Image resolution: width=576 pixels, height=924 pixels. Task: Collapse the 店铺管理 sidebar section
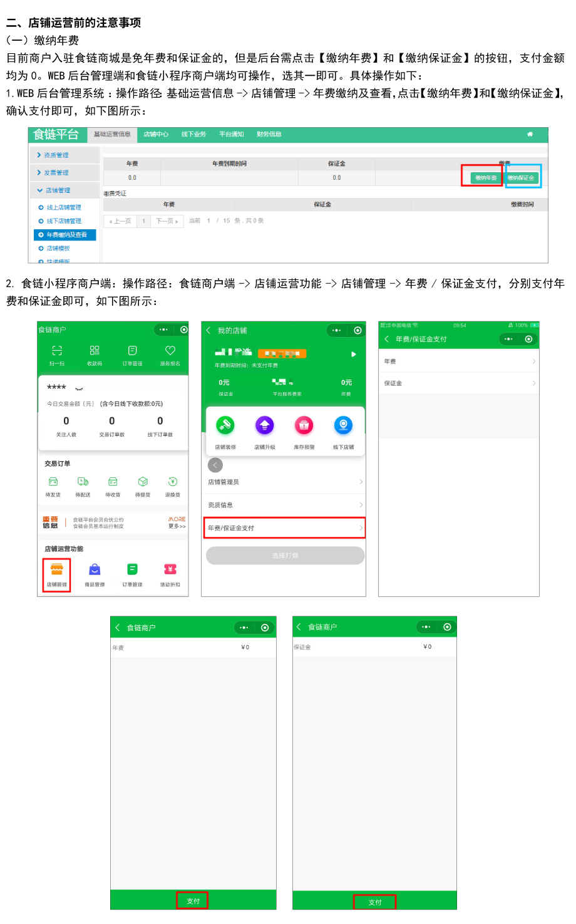click(x=58, y=190)
